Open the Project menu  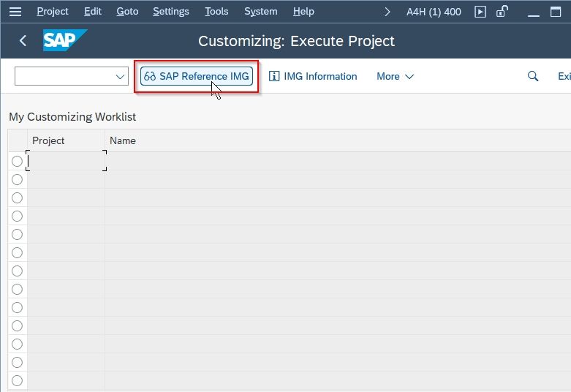coord(53,12)
